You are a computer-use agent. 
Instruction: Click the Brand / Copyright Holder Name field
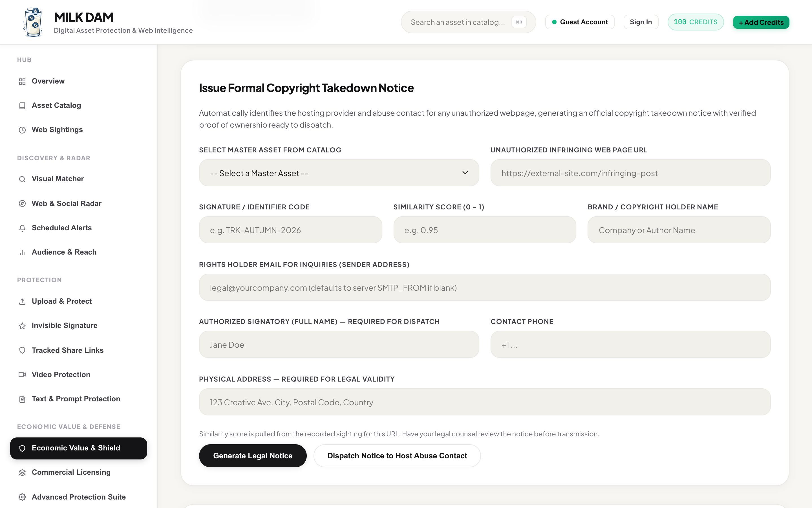click(679, 230)
